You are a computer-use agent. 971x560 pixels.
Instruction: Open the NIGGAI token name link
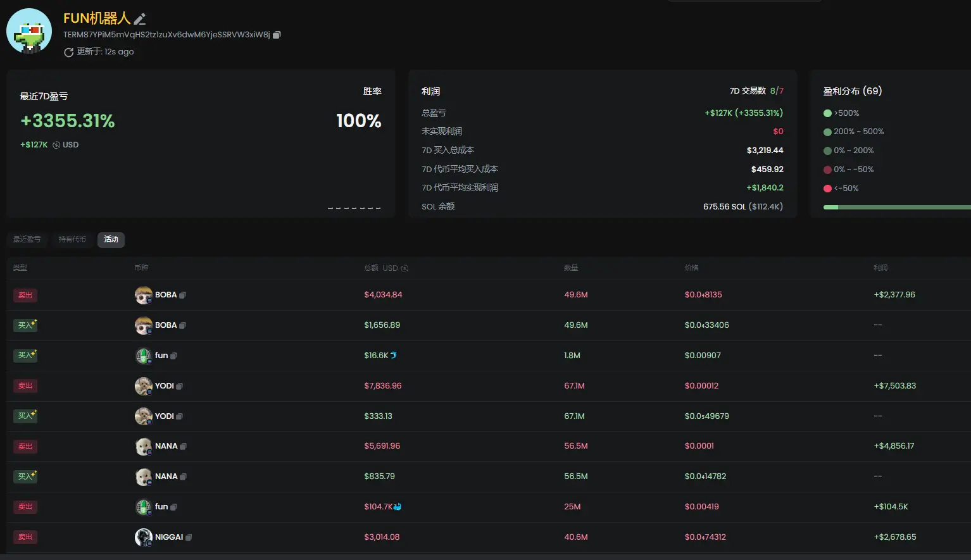[x=169, y=537]
